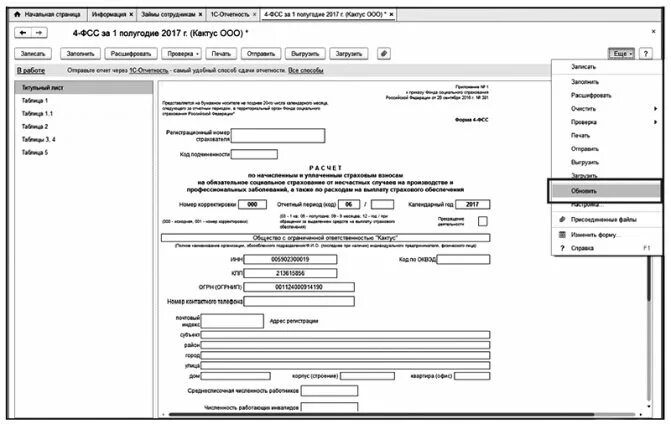Open the Все способы link

(x=306, y=70)
